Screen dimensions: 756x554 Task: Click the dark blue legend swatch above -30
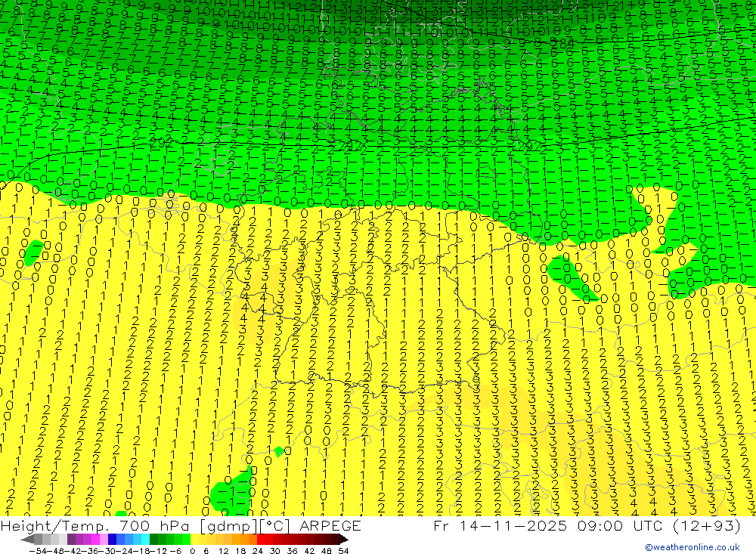113,539
